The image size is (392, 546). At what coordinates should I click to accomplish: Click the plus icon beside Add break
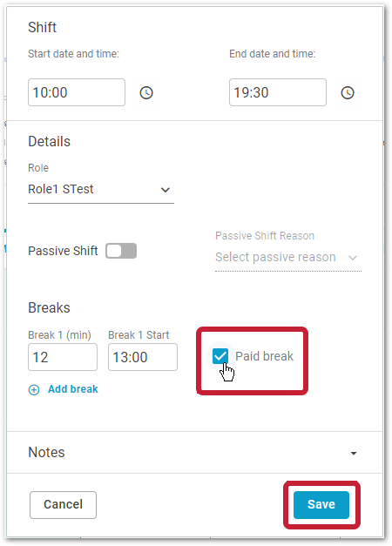34,389
